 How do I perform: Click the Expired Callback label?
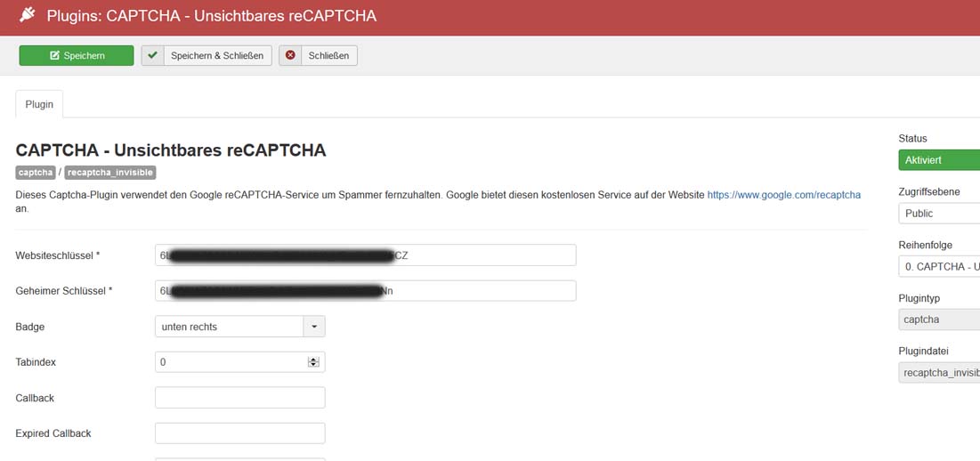pos(53,433)
